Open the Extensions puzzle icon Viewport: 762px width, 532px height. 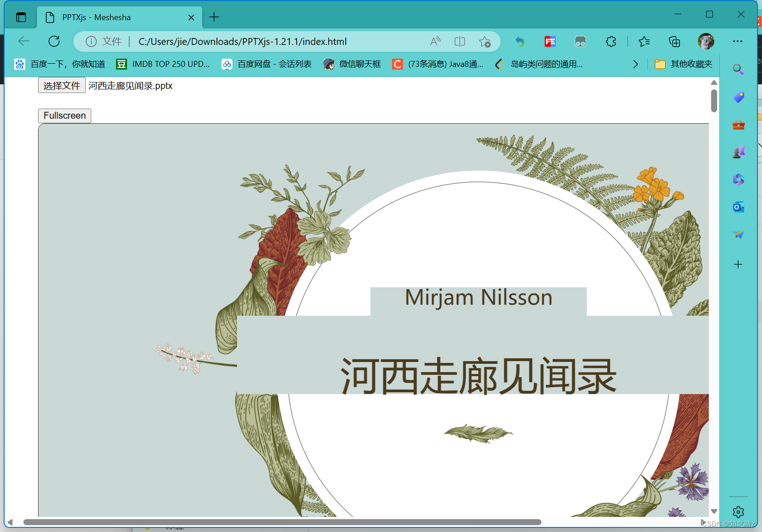pyautogui.click(x=611, y=42)
